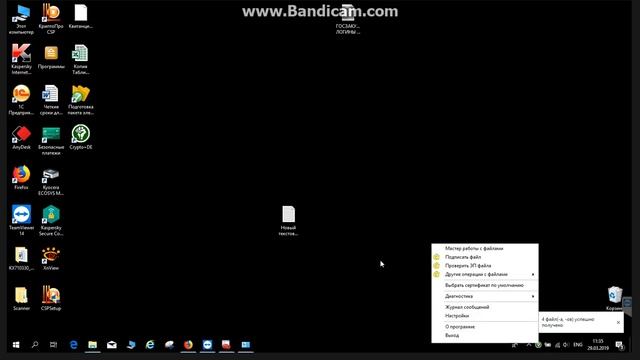Select the Копия Табли... Excel file

[x=80, y=59]
